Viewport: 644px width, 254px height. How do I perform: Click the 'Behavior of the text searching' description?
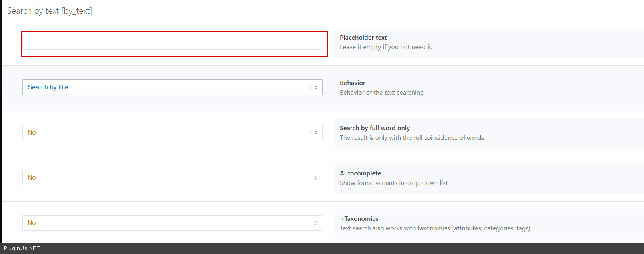click(x=381, y=93)
